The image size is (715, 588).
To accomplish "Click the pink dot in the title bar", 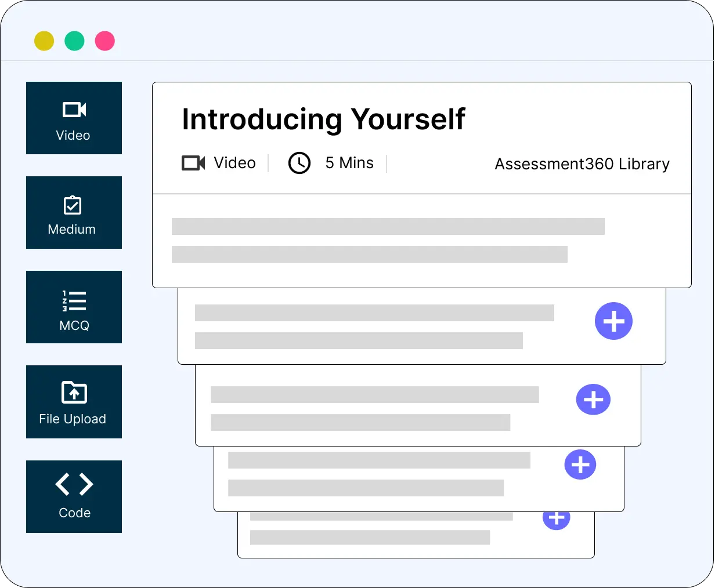I will coord(105,41).
